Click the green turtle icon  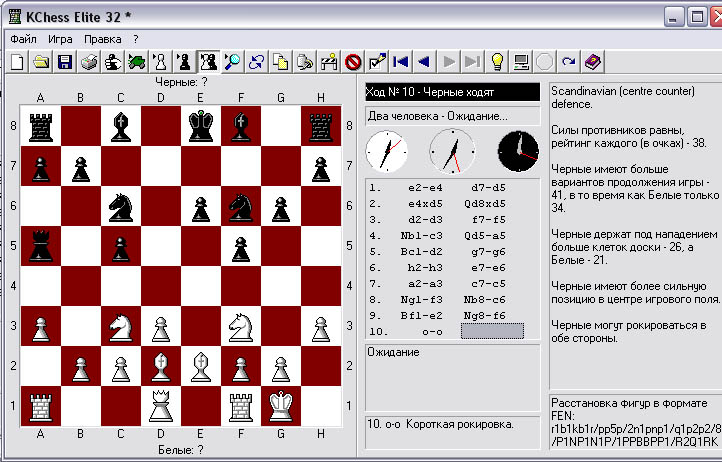136,62
